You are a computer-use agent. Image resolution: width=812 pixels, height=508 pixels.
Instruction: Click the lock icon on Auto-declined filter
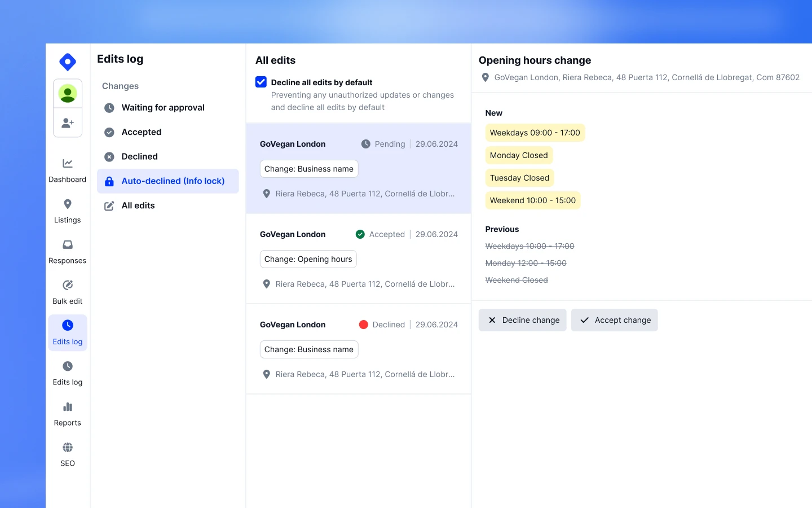point(108,181)
